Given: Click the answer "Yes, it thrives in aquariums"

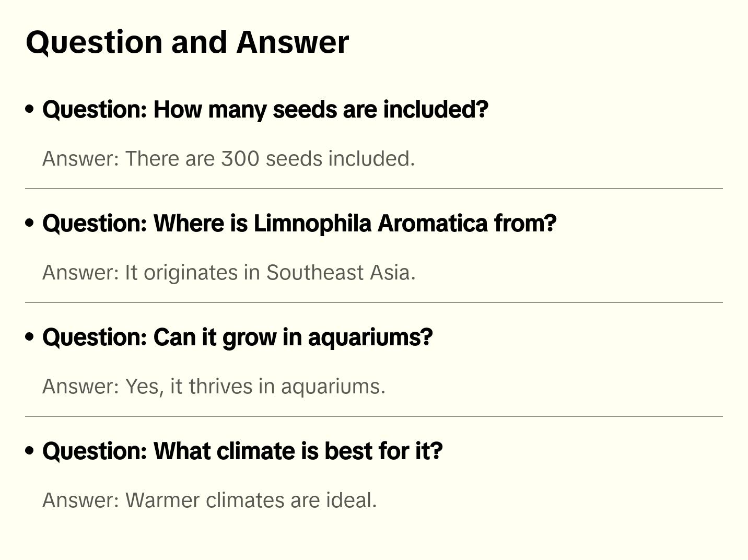Looking at the screenshot, I should coord(214,387).
